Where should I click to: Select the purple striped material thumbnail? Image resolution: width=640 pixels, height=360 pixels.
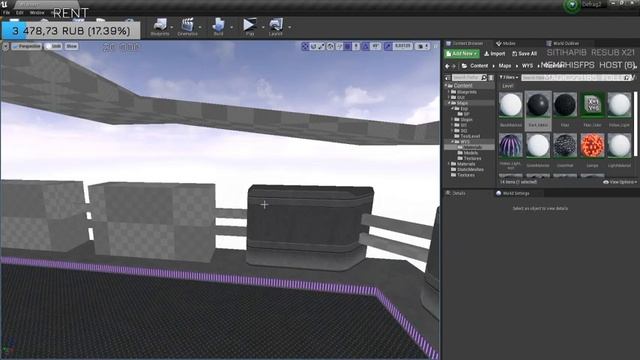point(511,145)
